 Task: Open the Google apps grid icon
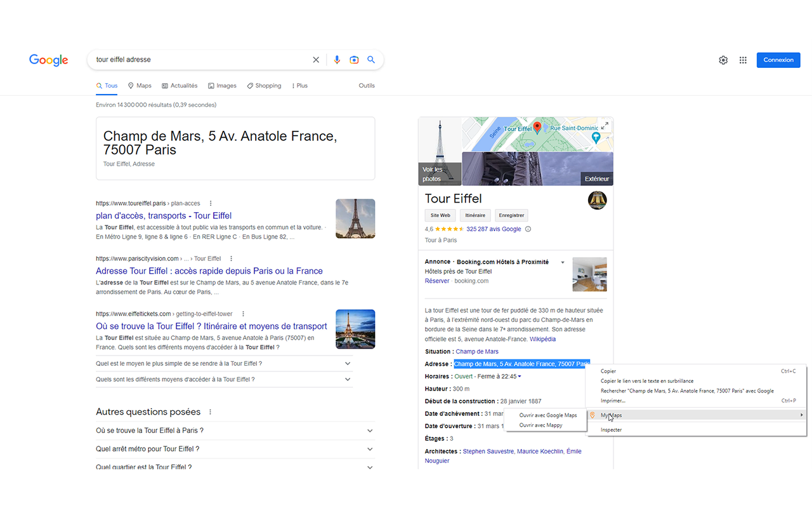tap(743, 60)
